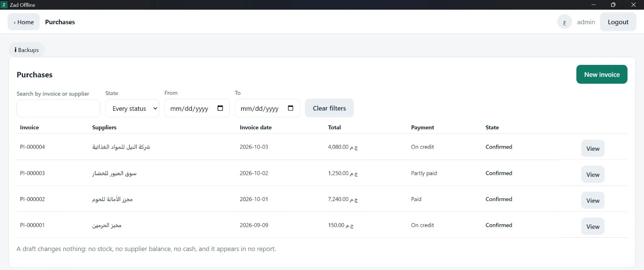Open the To date calendar picker icon
The width and height of the screenshot is (644, 270).
click(291, 108)
